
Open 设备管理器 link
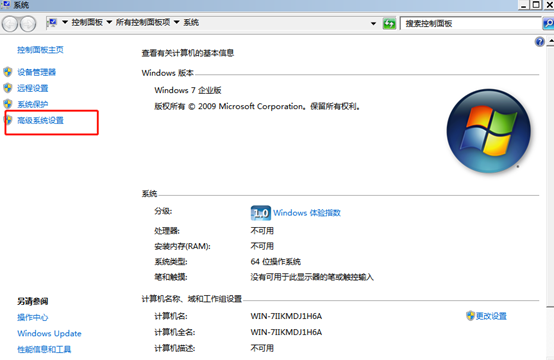coord(36,72)
